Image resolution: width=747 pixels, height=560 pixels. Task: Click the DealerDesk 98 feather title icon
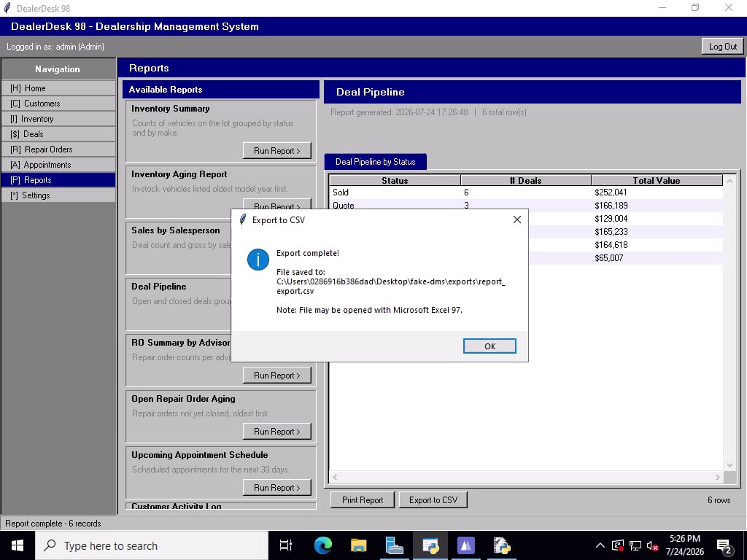click(x=7, y=8)
